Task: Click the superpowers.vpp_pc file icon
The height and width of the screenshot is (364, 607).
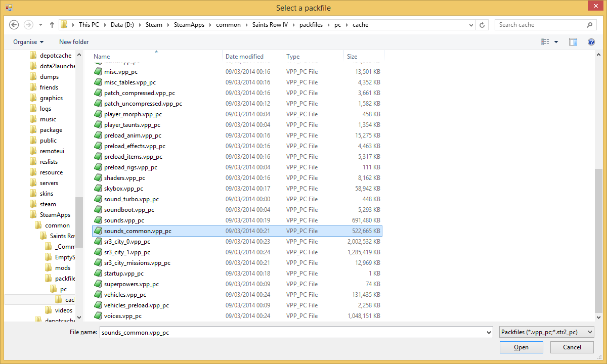Action: tap(98, 284)
